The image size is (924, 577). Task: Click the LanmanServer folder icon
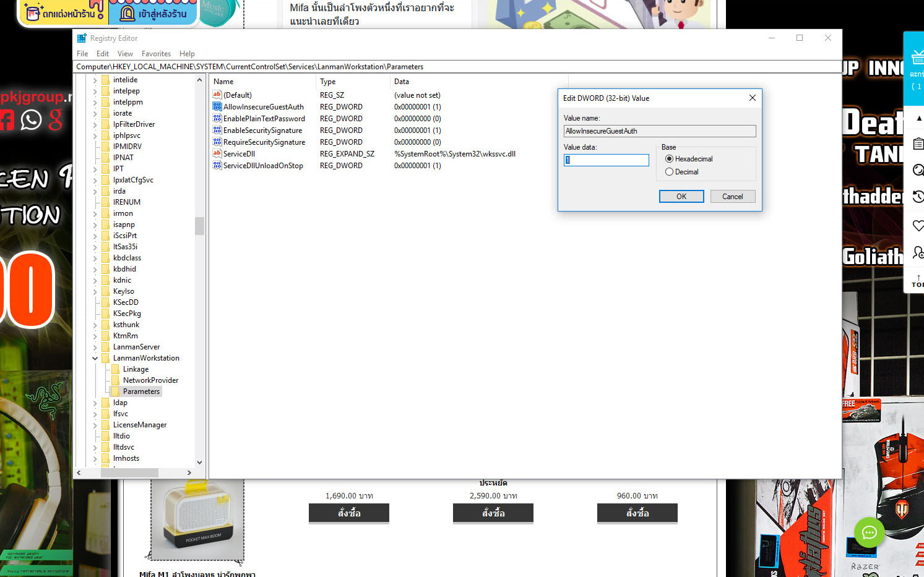(x=105, y=347)
